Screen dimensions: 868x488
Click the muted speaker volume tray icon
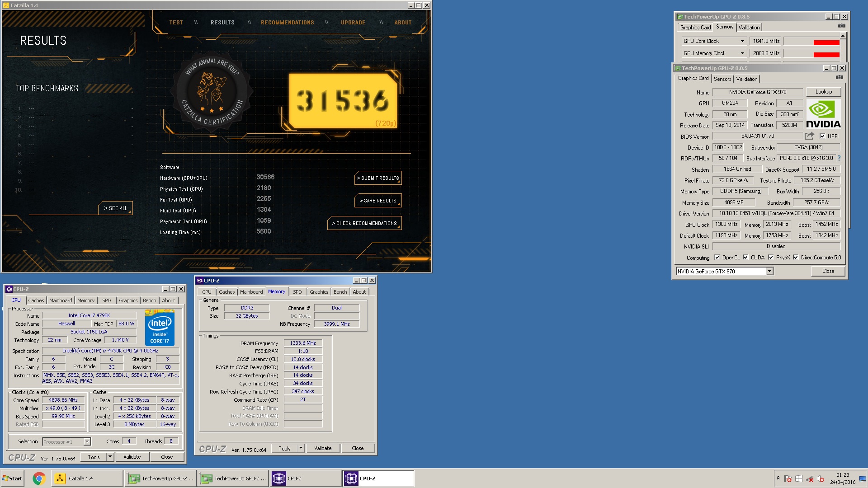pos(821,479)
